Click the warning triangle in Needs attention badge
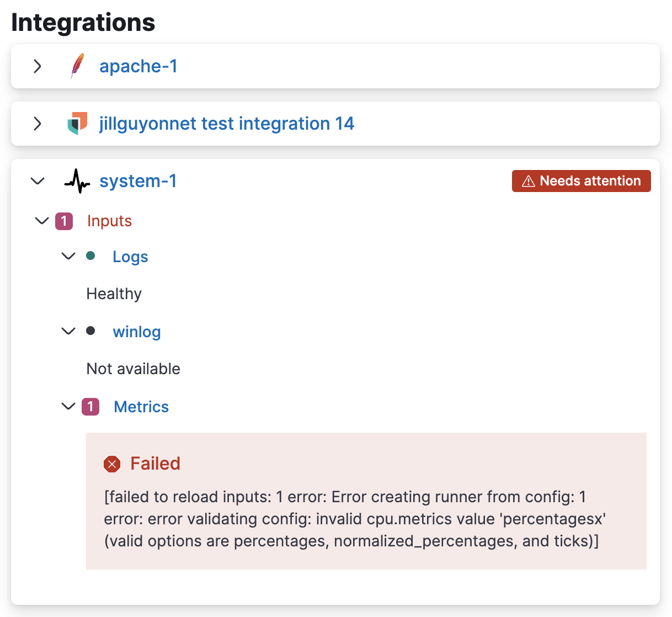The width and height of the screenshot is (672, 617). [x=529, y=180]
